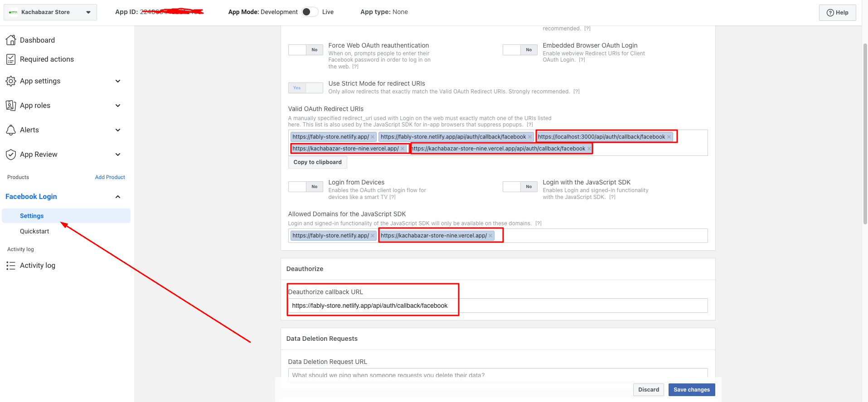The image size is (868, 402).
Task: Click Discard button
Action: pos(649,390)
